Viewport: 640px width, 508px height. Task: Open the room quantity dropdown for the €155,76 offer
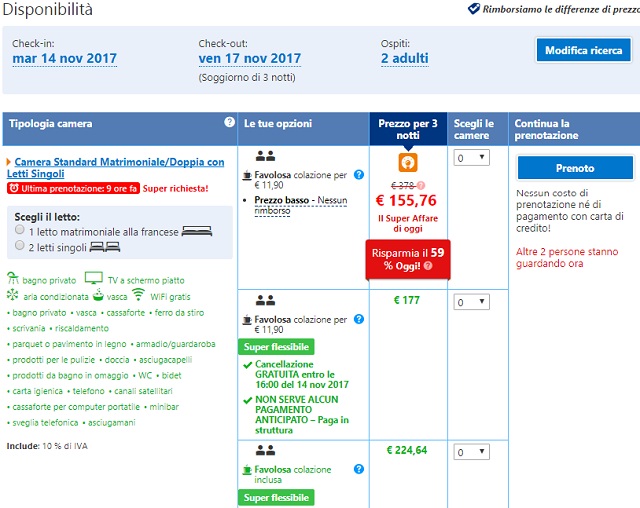(471, 157)
